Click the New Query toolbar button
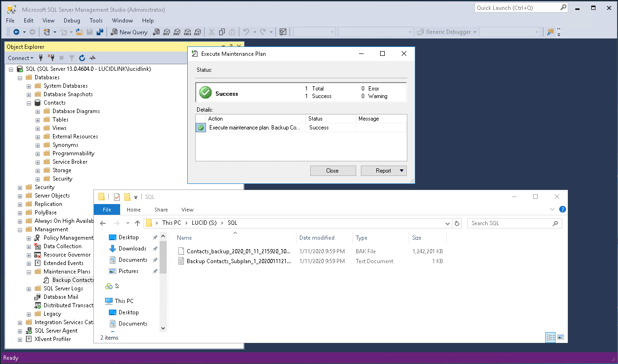 129,32
